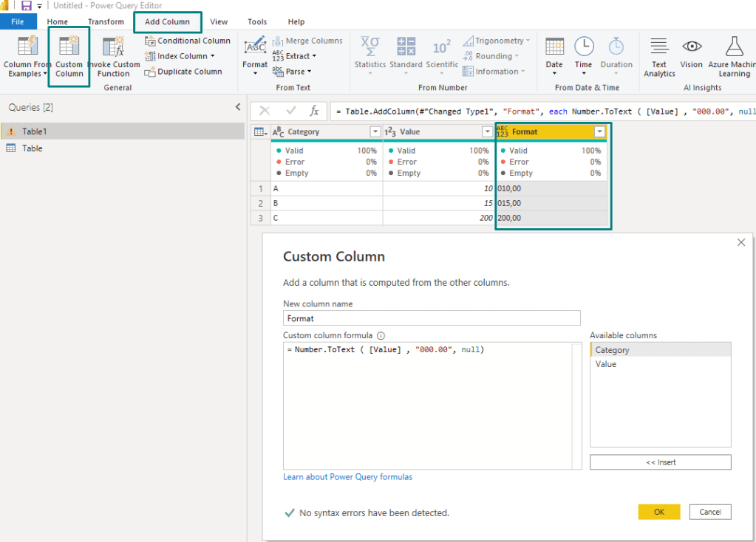Screen dimensions: 756x542
Task: Select Invoke Custom Function icon
Action: coord(113,47)
